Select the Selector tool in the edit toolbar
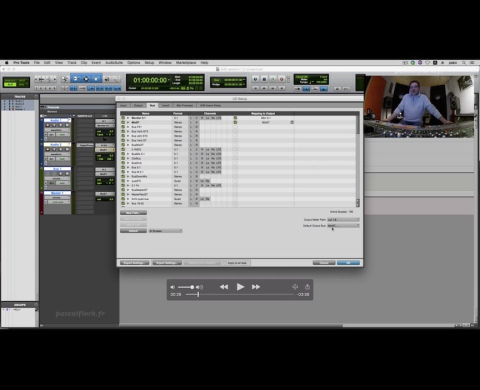Viewport: 480px width, 390px height. click(x=86, y=79)
